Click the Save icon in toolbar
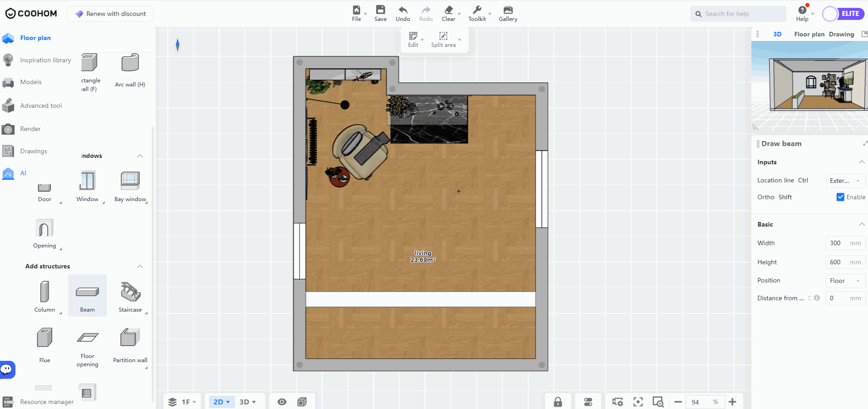868x409 pixels. [380, 13]
